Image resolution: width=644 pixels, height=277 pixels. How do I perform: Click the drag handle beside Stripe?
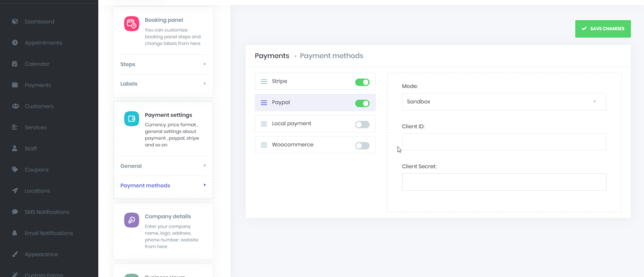(264, 81)
